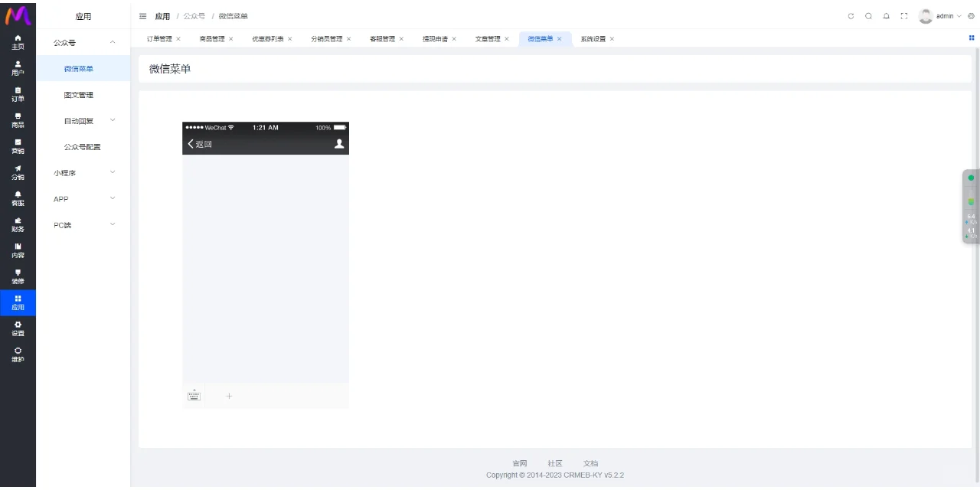The height and width of the screenshot is (490, 980).
Task: Click the refresh icon in top bar
Action: [851, 16]
